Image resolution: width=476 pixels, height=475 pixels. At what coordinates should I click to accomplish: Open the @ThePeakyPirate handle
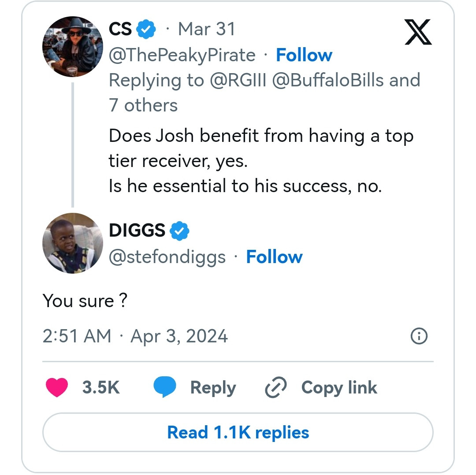182,55
